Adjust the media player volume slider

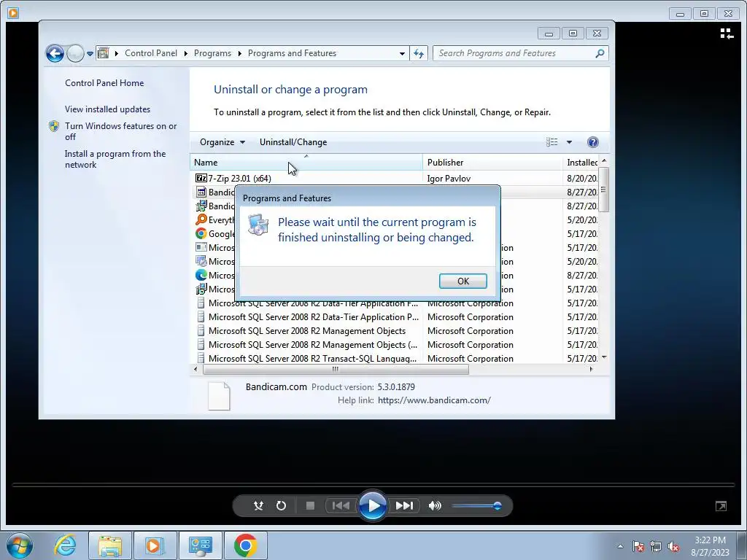pyautogui.click(x=476, y=506)
